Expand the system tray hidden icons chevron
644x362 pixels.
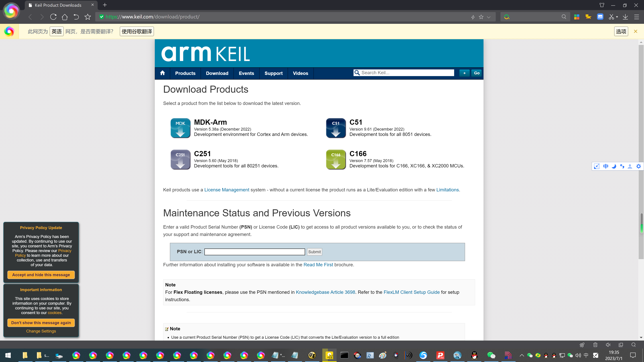(x=522, y=355)
